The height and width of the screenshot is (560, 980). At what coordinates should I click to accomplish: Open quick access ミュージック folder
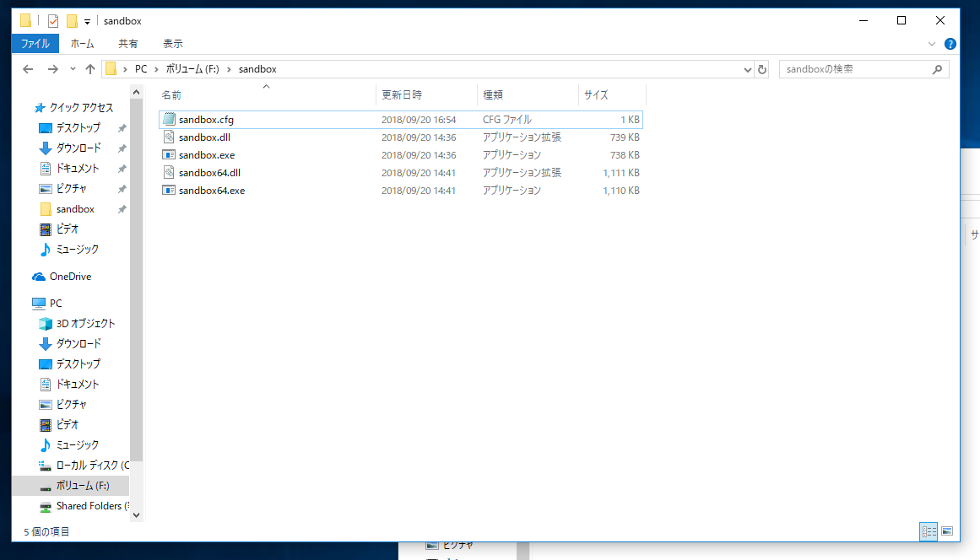click(77, 249)
